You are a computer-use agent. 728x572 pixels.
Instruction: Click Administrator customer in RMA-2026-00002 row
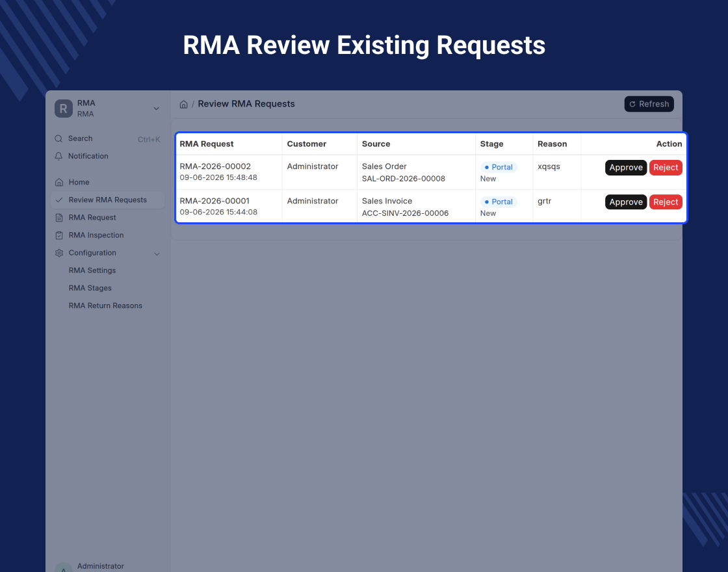click(x=313, y=166)
